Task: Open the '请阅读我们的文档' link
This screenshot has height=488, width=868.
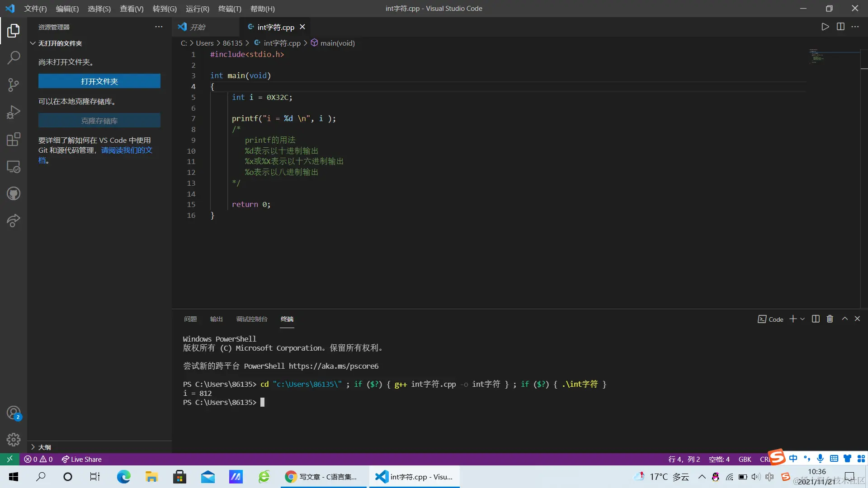Action: [127, 150]
